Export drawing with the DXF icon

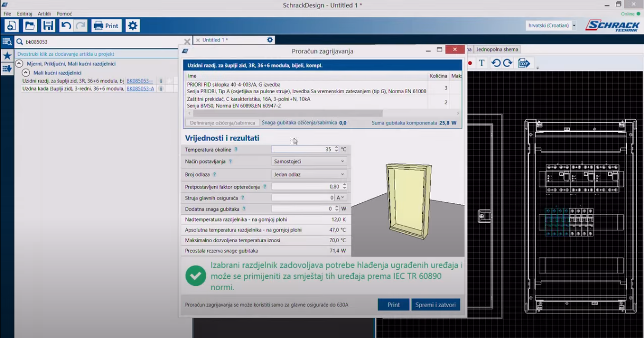tap(524, 63)
